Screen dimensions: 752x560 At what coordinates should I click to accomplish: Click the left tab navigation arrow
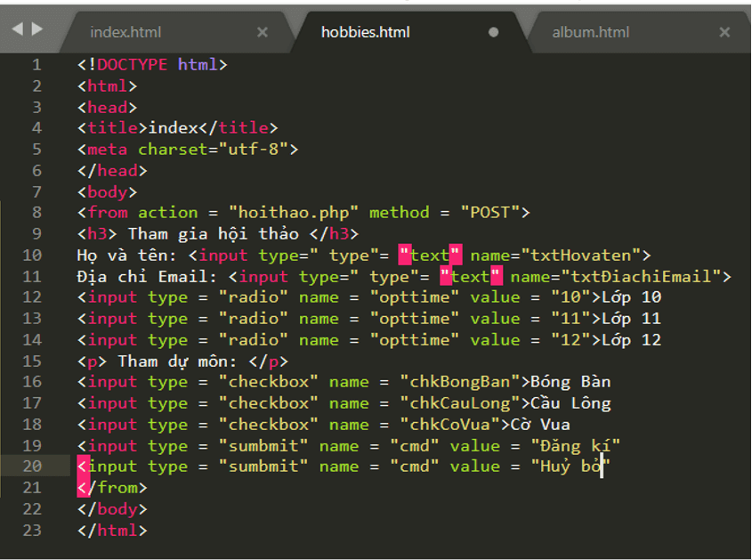point(17,28)
